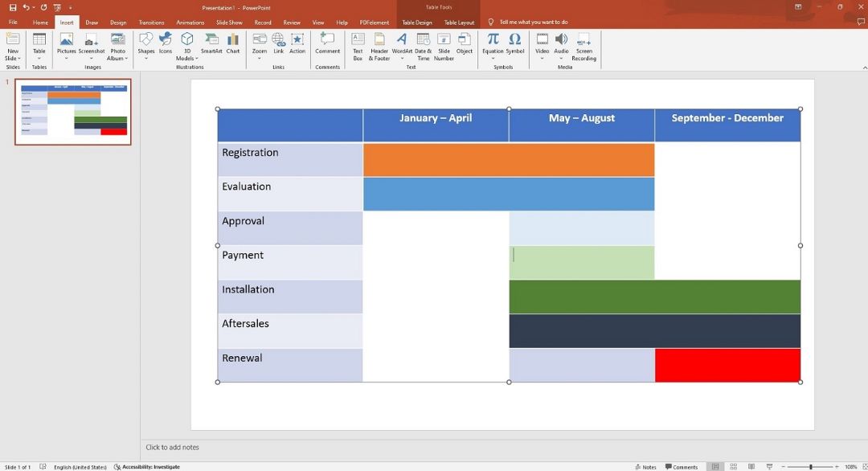Viewport: 868px width, 471px height.
Task: Click to add notes area
Action: pos(172,447)
